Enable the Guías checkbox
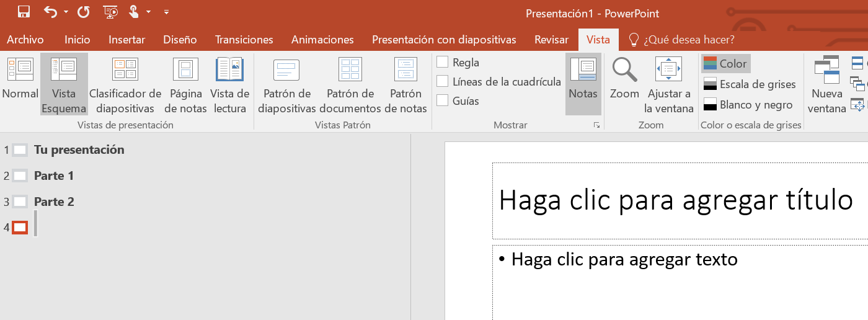The width and height of the screenshot is (868, 320). 443,100
